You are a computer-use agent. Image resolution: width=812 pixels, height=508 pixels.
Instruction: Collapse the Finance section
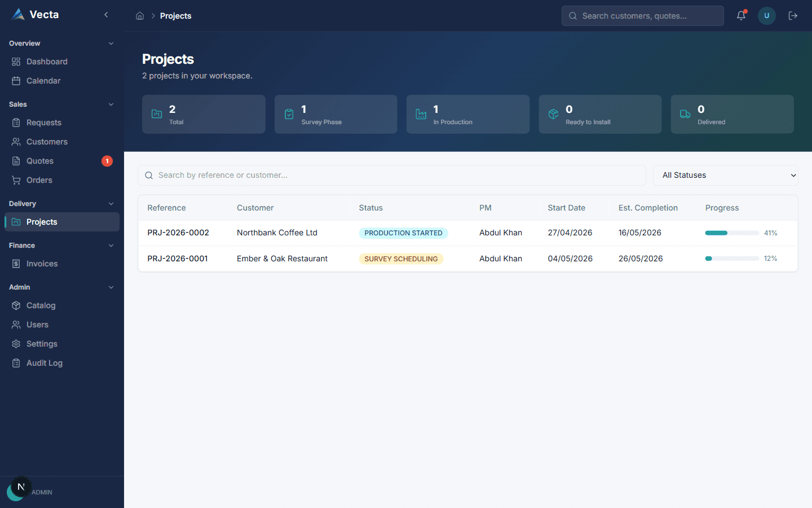tap(111, 246)
